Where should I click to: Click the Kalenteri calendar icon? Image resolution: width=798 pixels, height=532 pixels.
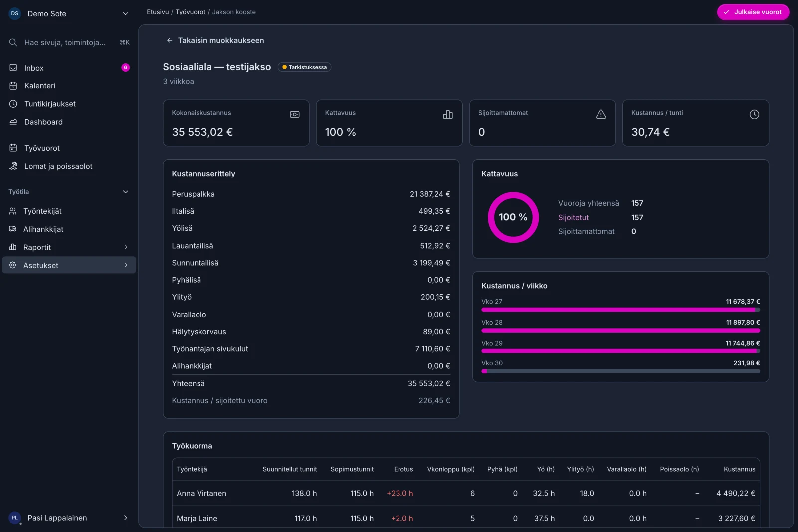point(13,86)
